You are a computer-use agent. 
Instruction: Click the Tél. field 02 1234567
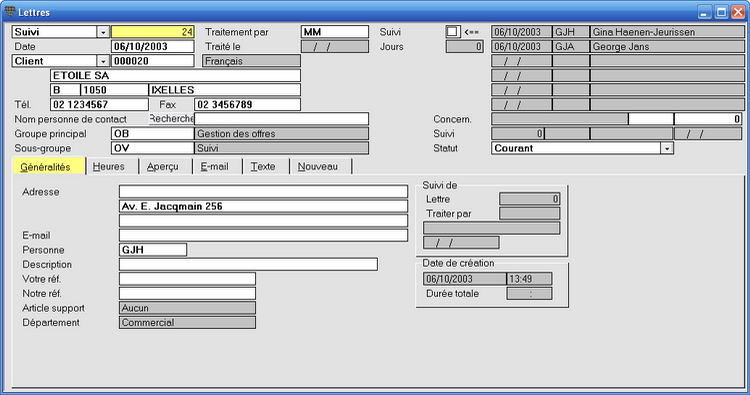(x=99, y=104)
